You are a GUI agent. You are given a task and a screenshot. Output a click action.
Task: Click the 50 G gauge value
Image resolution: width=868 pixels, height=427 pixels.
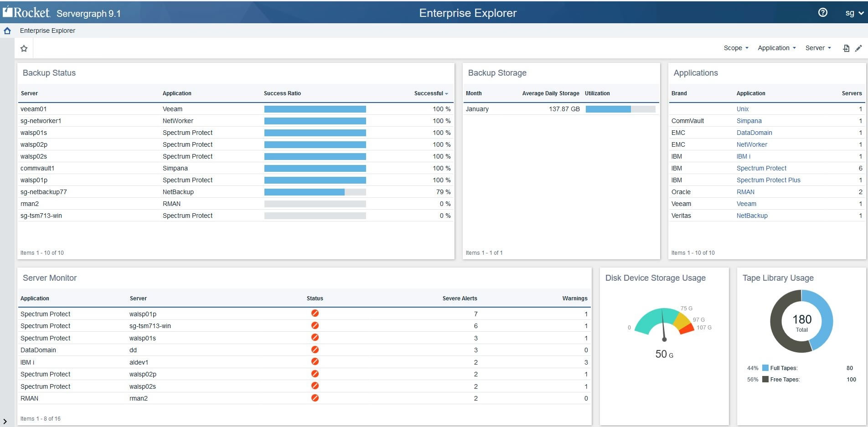[x=664, y=354]
